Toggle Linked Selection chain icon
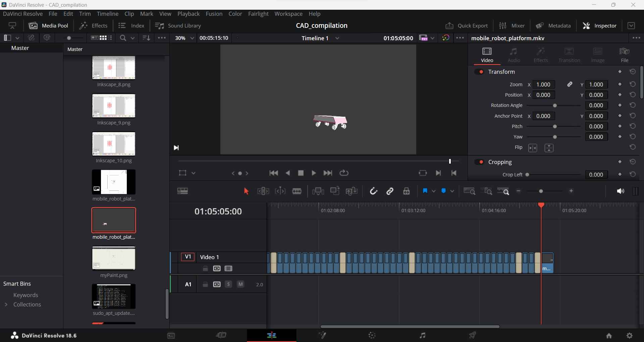This screenshot has height=342, width=644. click(390, 191)
